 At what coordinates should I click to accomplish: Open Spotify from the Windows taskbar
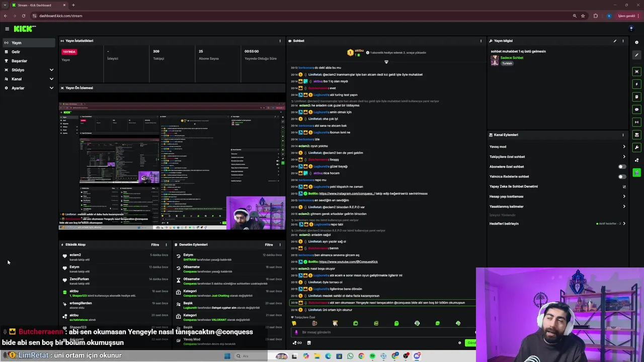pyautogui.click(x=372, y=356)
